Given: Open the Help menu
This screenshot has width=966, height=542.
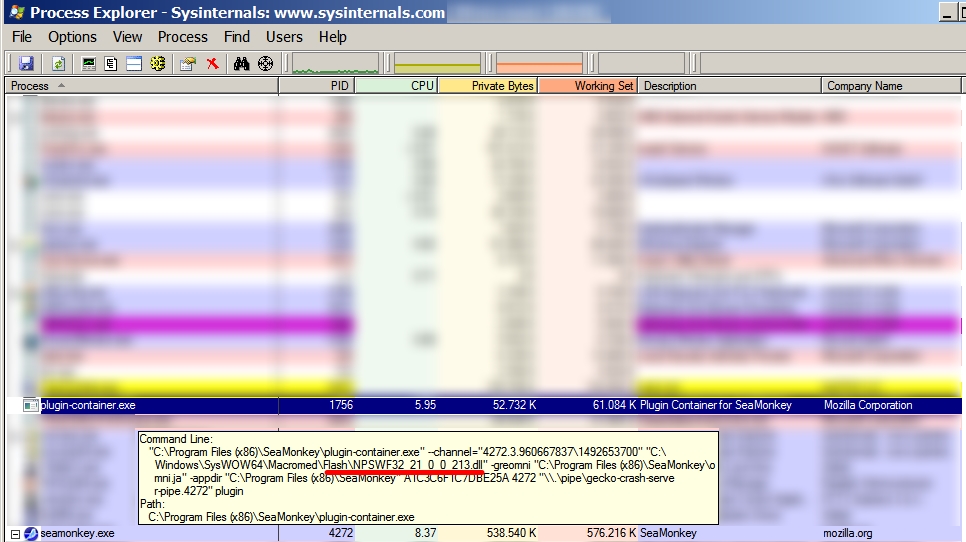Looking at the screenshot, I should point(333,37).
